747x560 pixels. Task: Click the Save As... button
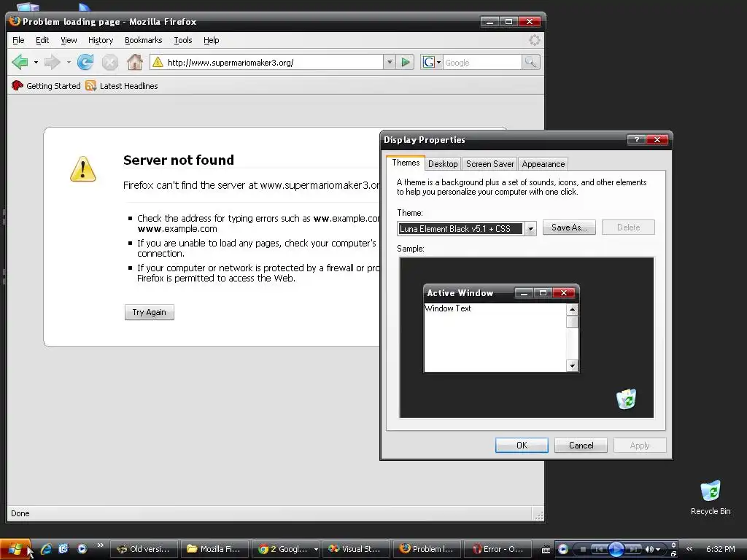[569, 227]
